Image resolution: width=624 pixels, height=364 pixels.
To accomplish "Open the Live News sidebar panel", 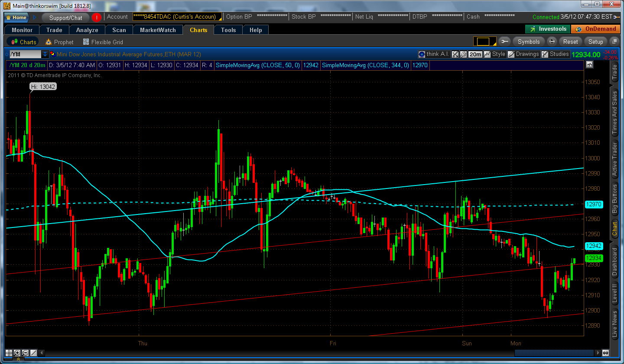I will pos(614,324).
